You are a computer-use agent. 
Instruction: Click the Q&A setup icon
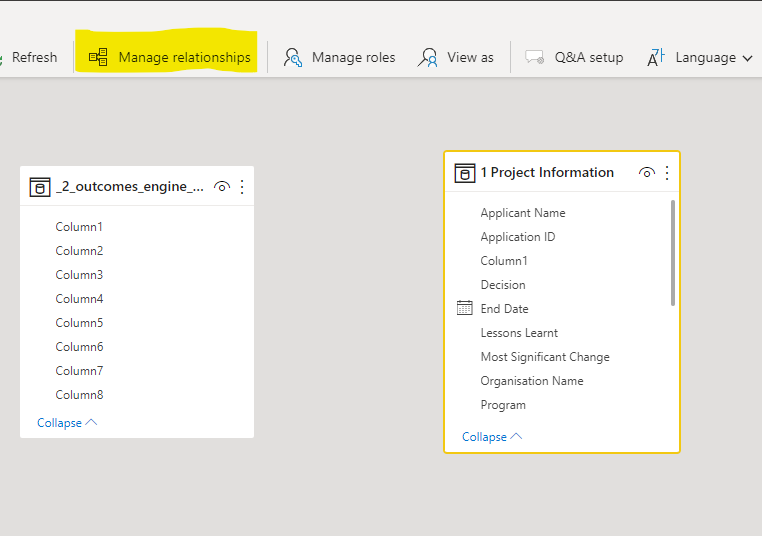(x=535, y=57)
